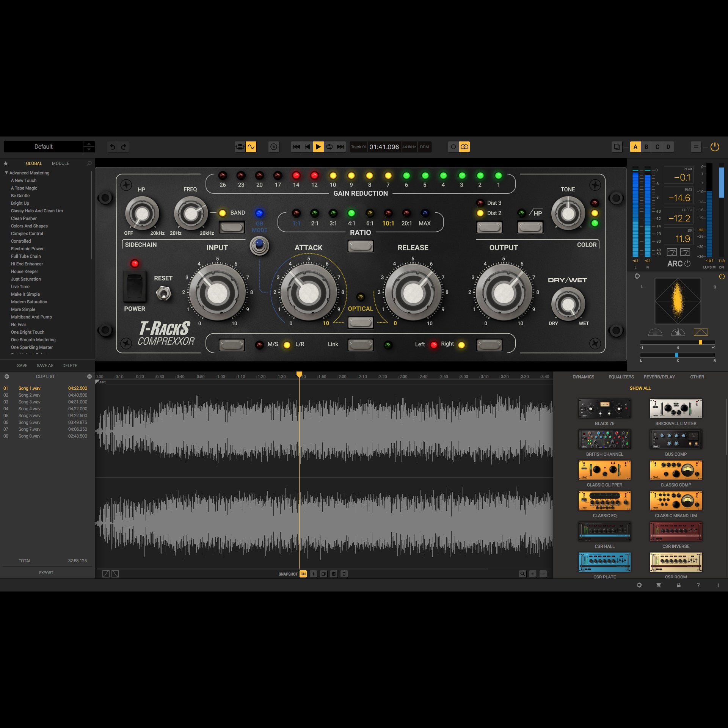Open the OTHER module category
The width and height of the screenshot is (728, 728).
(x=697, y=377)
